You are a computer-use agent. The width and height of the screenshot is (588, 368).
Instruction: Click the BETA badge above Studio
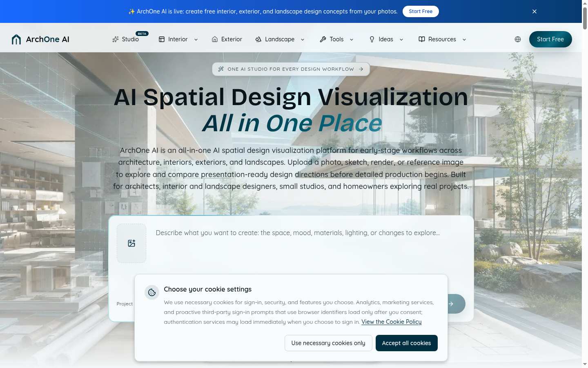tap(142, 34)
